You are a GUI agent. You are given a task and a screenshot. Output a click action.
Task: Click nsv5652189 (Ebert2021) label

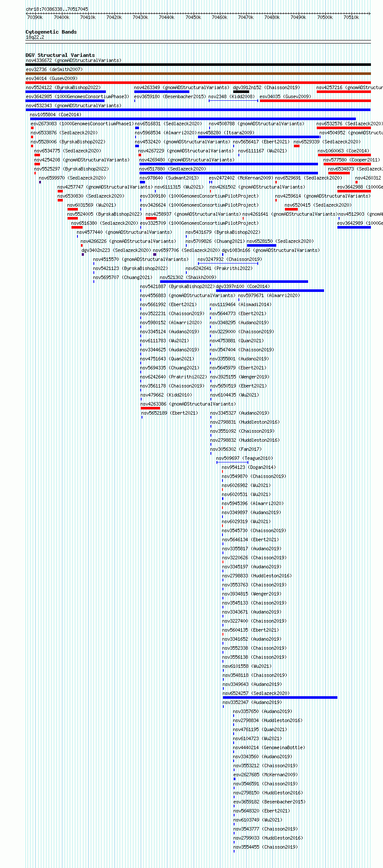point(170,413)
